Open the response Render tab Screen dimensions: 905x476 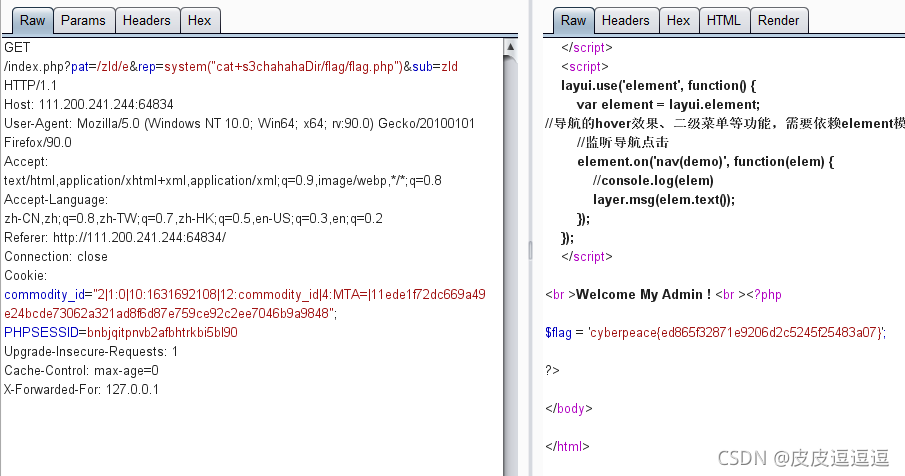coord(778,21)
